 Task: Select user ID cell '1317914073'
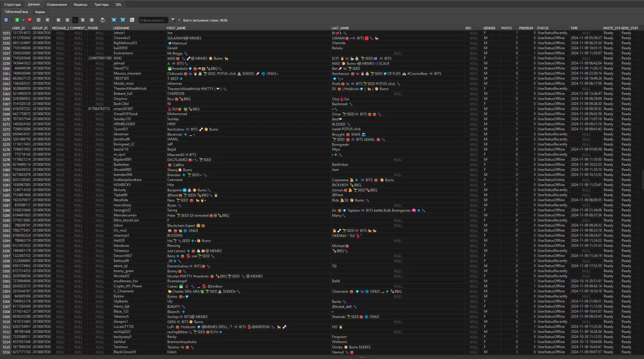[22, 33]
